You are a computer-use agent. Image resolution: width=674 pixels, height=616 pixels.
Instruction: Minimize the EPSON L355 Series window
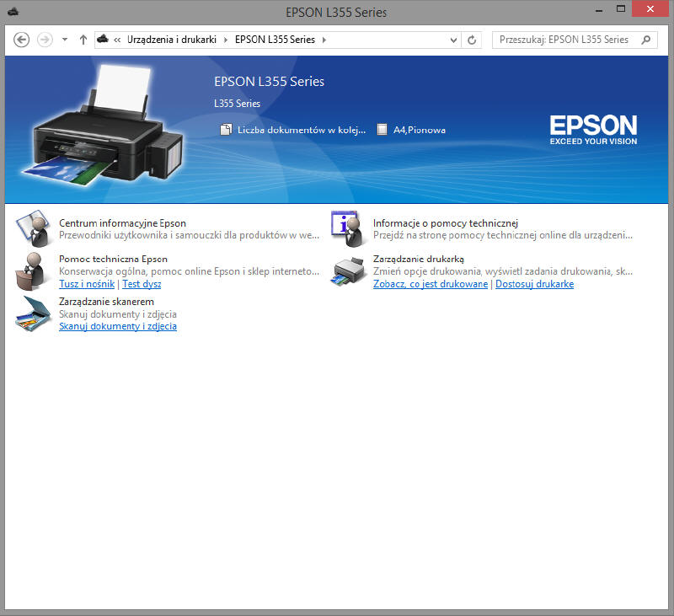pos(599,9)
